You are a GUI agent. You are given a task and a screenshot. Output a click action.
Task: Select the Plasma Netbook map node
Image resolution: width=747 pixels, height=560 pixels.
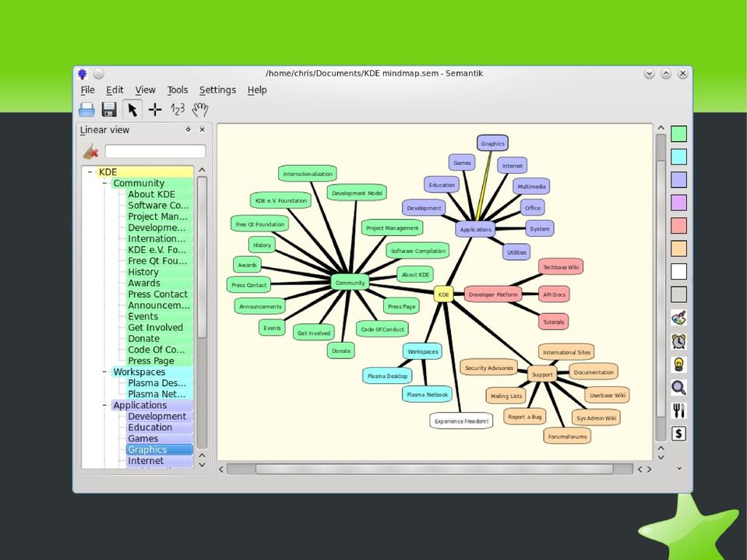(428, 394)
